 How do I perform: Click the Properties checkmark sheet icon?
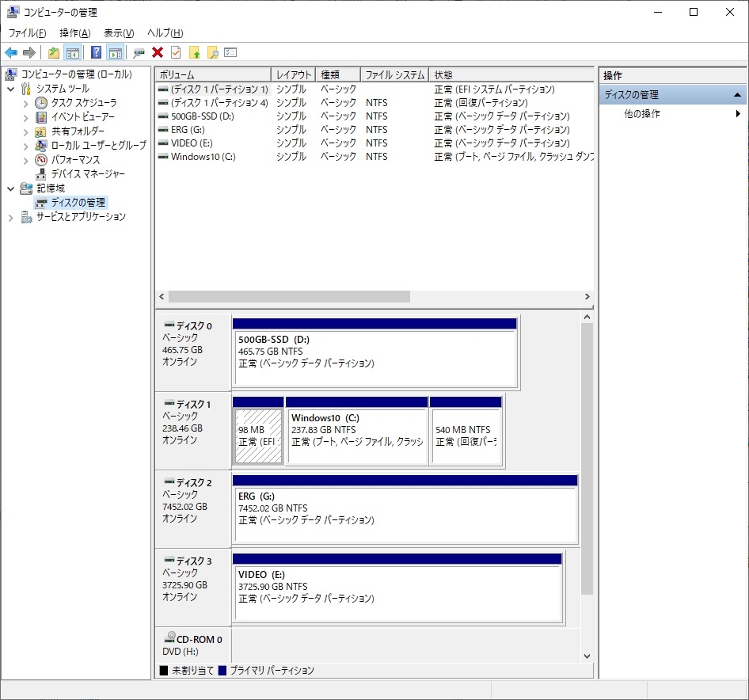pyautogui.click(x=176, y=52)
